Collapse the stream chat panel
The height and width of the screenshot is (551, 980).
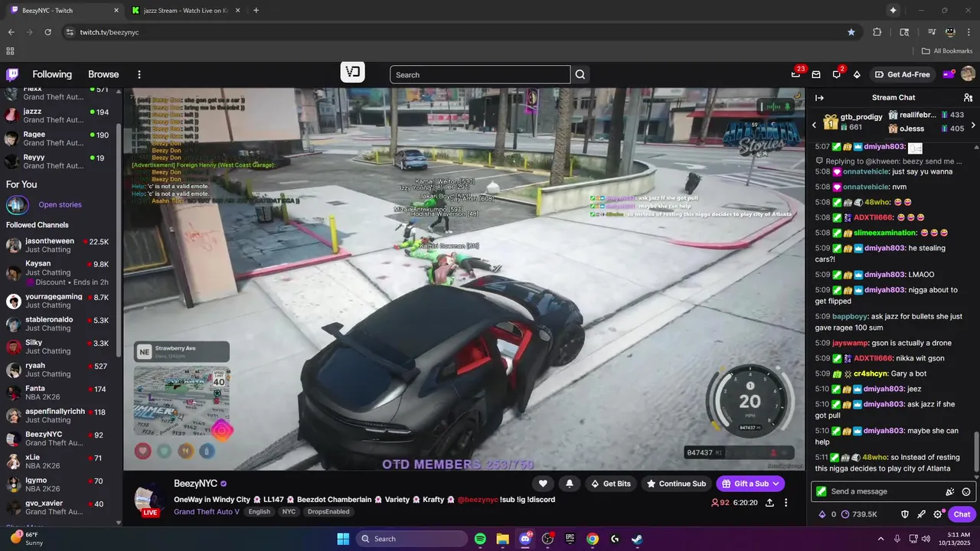click(x=819, y=97)
